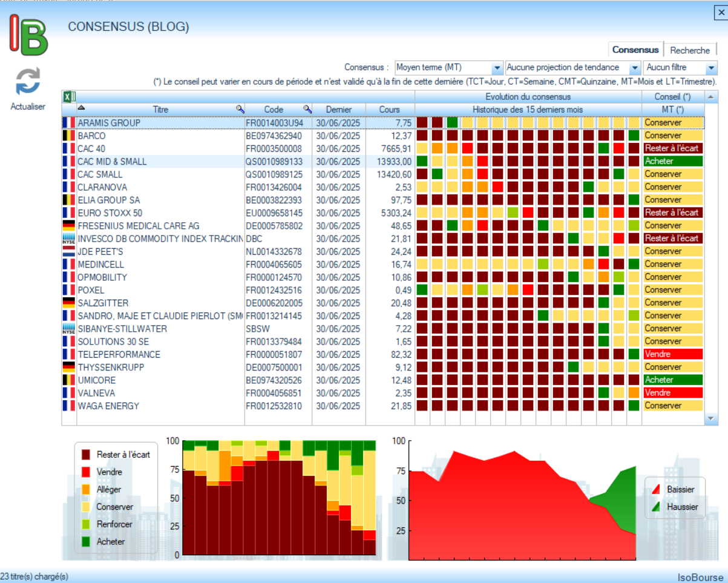Click the course value 7665,91

click(395, 148)
